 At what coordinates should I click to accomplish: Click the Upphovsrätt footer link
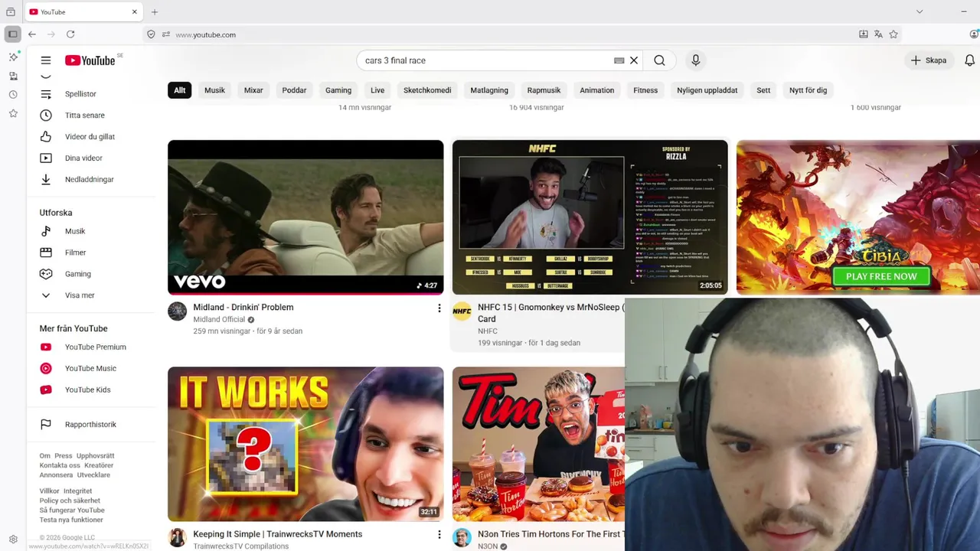[95, 456]
